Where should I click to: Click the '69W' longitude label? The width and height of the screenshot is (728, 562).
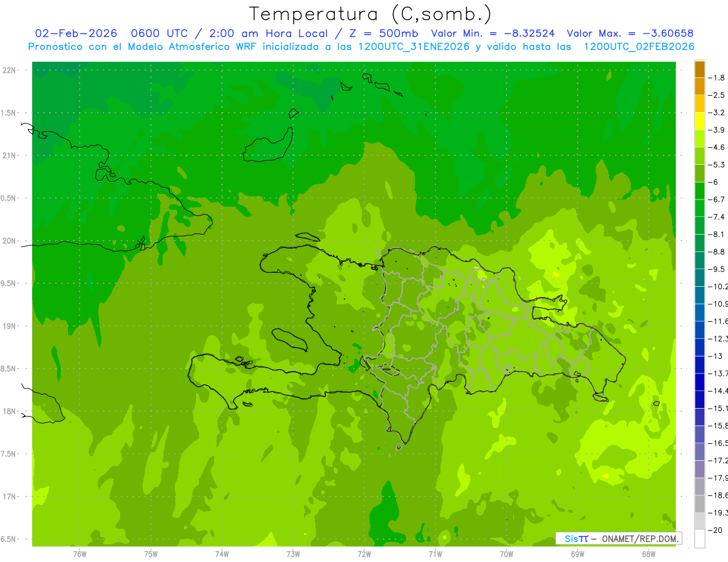[x=577, y=554]
